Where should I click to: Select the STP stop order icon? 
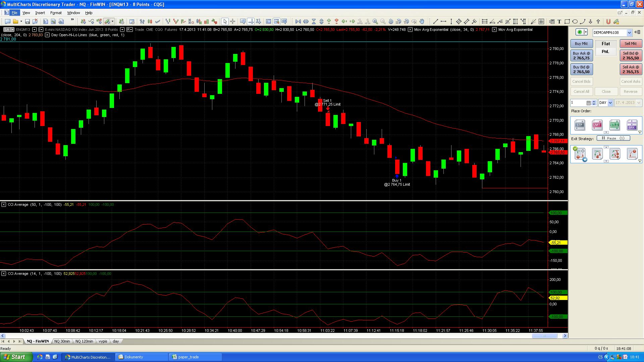click(x=580, y=125)
